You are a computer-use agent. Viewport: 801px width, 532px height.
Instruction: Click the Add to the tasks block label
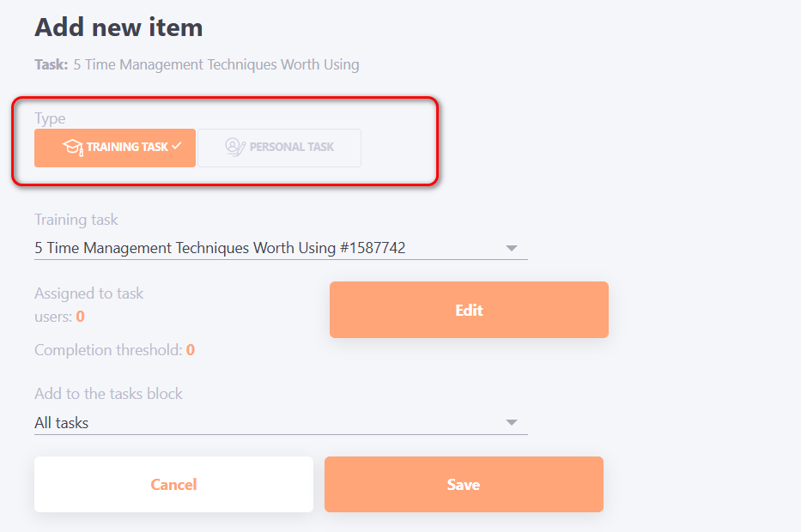pyautogui.click(x=108, y=394)
